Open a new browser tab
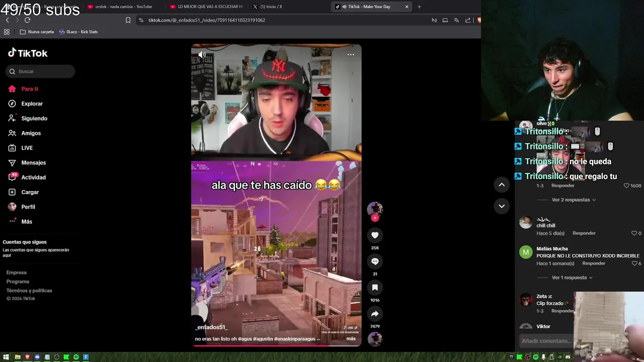The height and width of the screenshot is (362, 644). click(x=419, y=7)
